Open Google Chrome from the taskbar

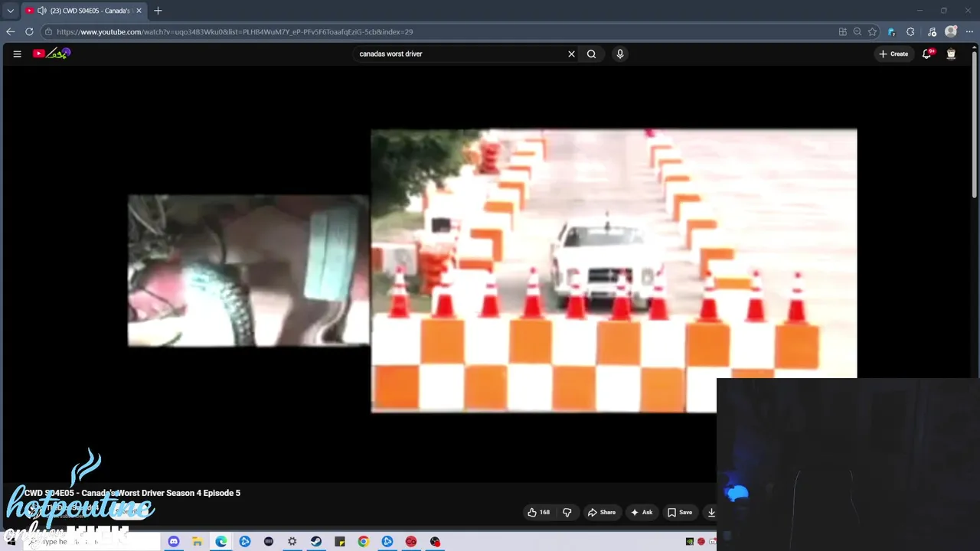[364, 542]
